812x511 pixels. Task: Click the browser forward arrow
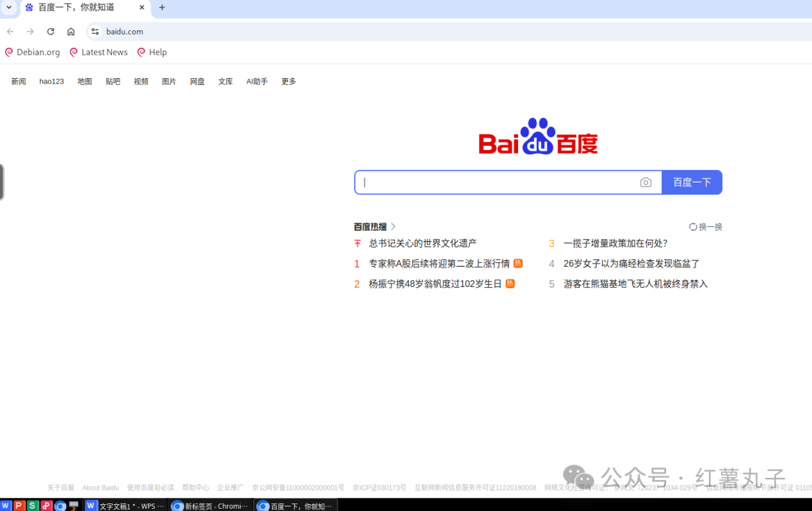(31, 32)
